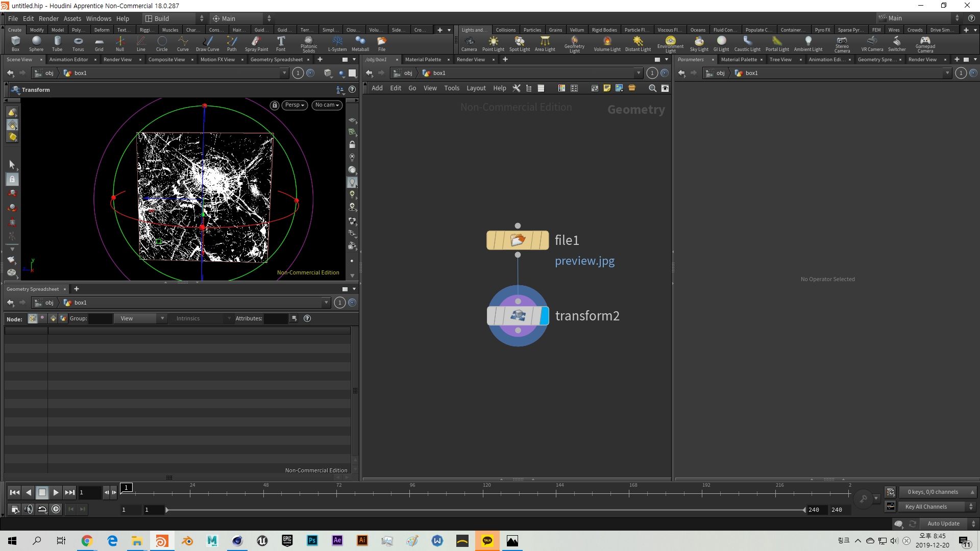Open the Windows menu
Image resolution: width=980 pixels, height=551 pixels.
(x=99, y=18)
